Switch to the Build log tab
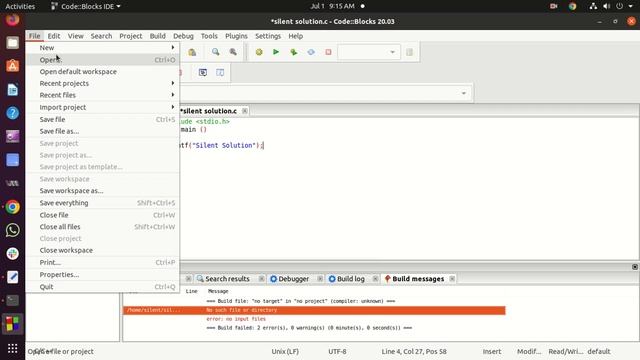The width and height of the screenshot is (640, 360). [x=351, y=279]
